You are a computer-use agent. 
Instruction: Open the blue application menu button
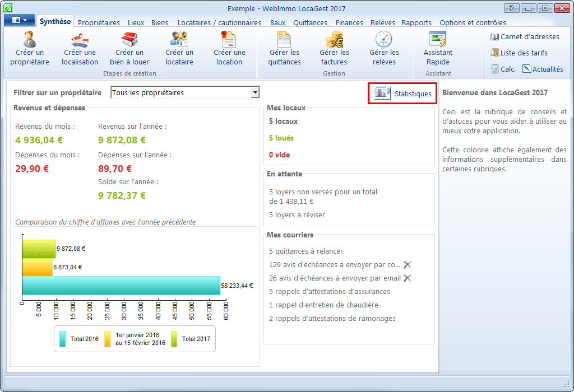(x=20, y=20)
